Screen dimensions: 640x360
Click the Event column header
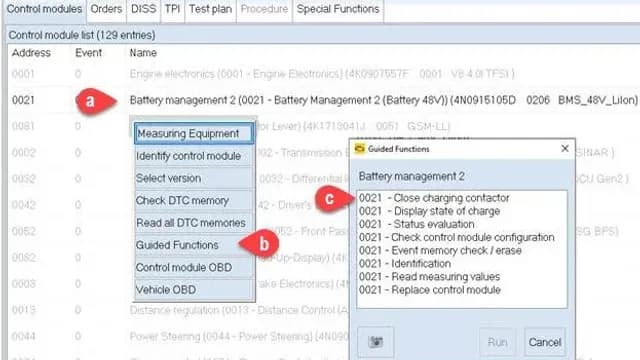[89, 53]
